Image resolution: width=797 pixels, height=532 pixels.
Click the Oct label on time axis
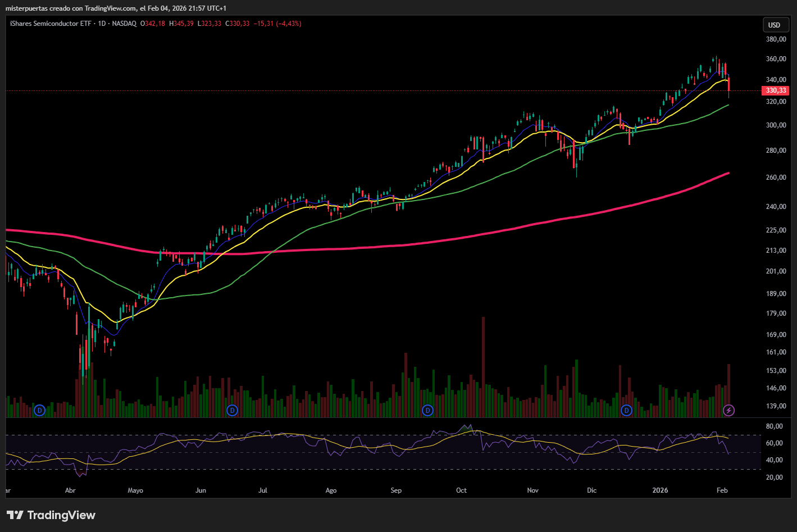tap(461, 490)
